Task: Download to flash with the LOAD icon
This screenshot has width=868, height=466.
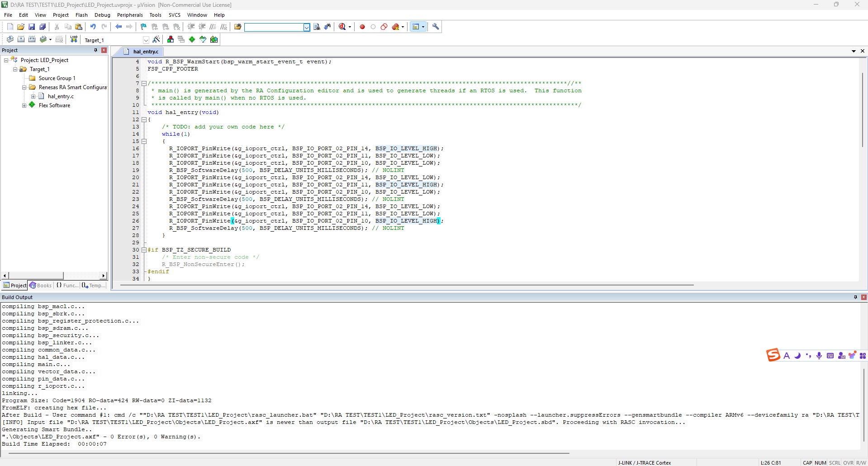Action: pyautogui.click(x=74, y=39)
